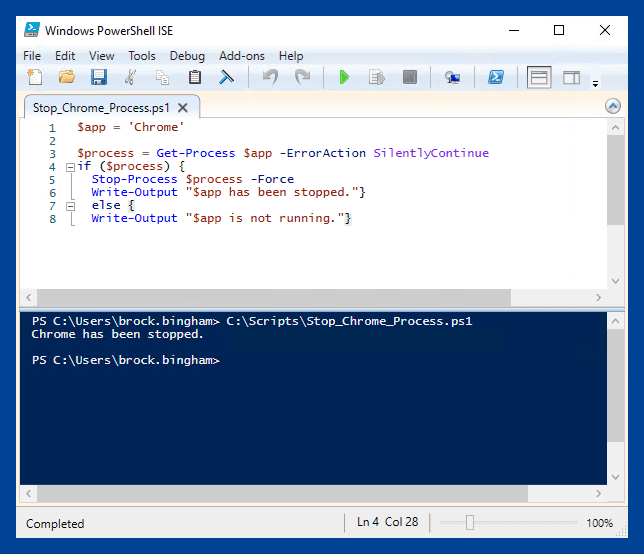
Task: Click the console pane left scroll arrow
Action: (28, 494)
